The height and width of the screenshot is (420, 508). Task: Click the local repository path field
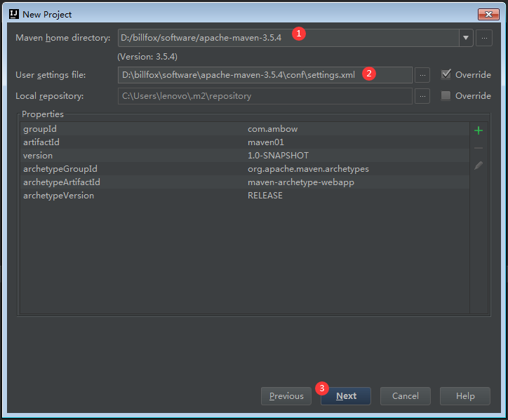[x=265, y=96]
